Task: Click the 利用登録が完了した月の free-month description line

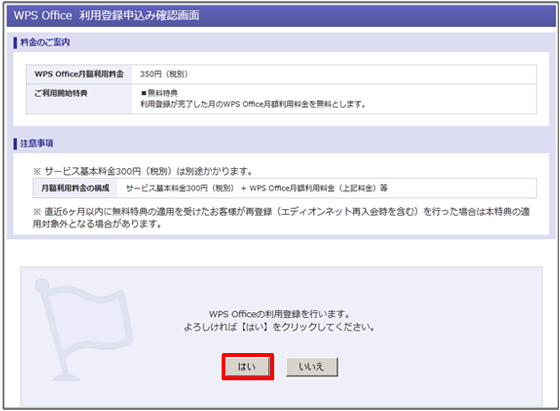Action: 252,104
